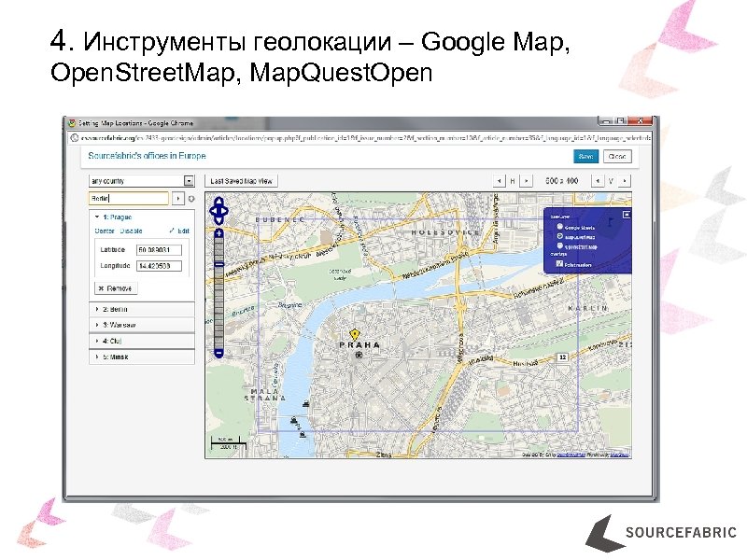The image size is (747, 560).
Task: Open the any country dropdown
Action: [x=142, y=181]
